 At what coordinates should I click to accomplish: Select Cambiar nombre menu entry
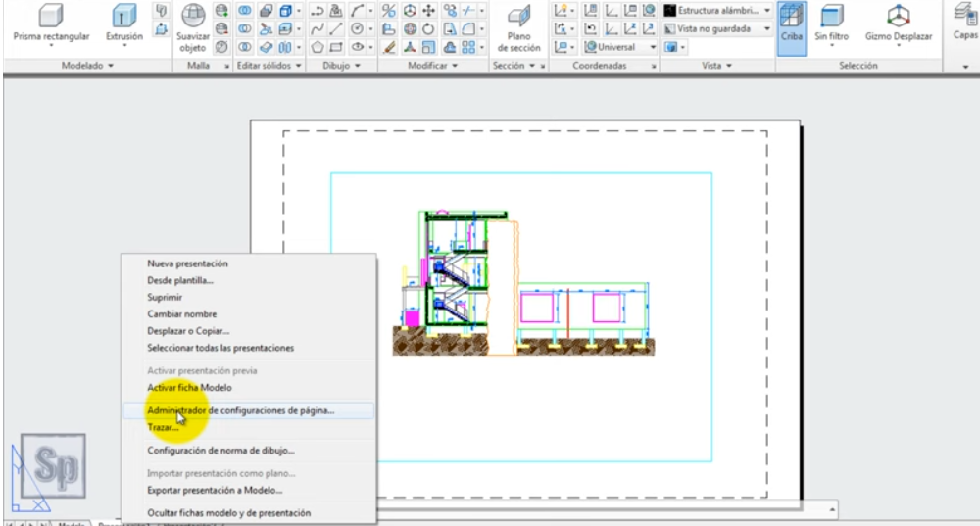(182, 314)
